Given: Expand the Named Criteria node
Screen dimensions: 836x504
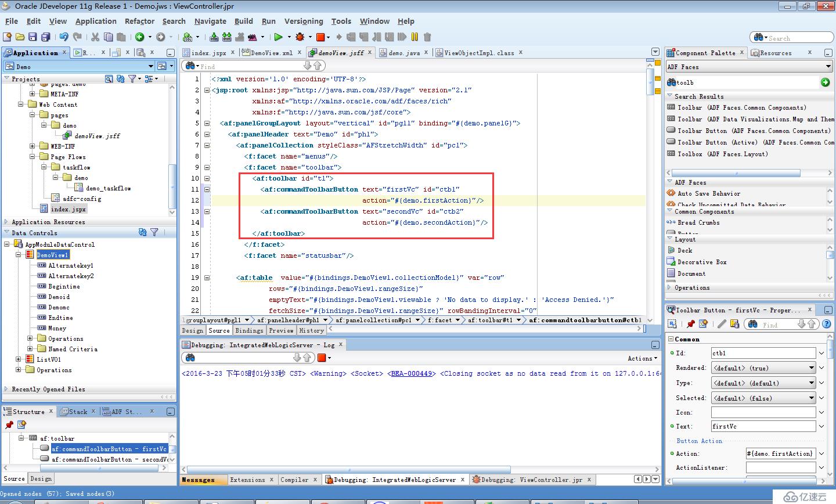Looking at the screenshot, I should click(x=30, y=349).
